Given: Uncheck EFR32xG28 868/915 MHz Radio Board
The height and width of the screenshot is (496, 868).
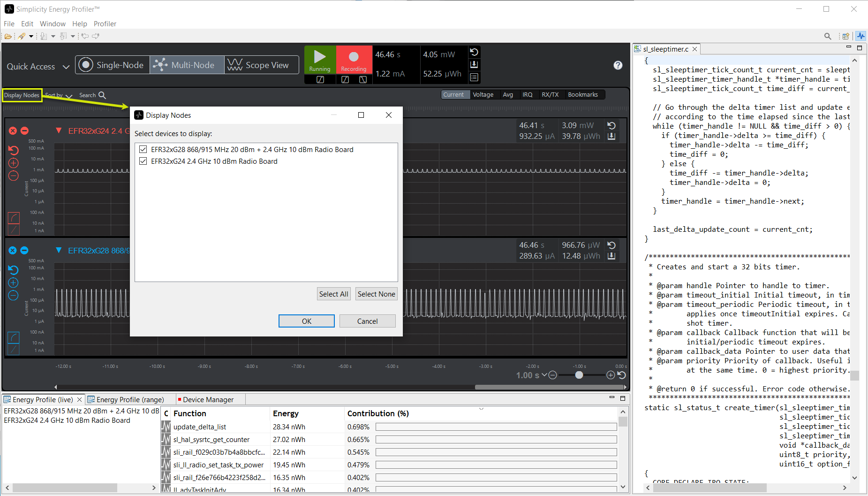Looking at the screenshot, I should click(143, 150).
